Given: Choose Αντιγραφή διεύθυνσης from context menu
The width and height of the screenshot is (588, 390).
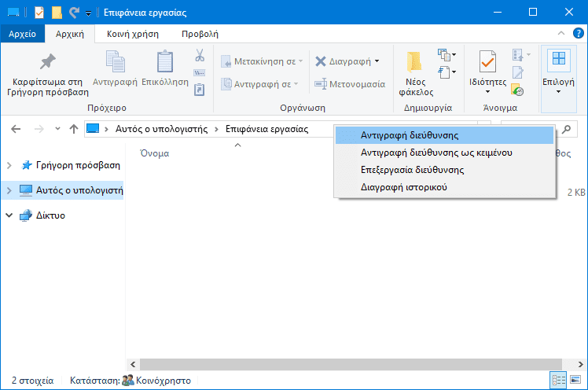Looking at the screenshot, I should point(444,135).
